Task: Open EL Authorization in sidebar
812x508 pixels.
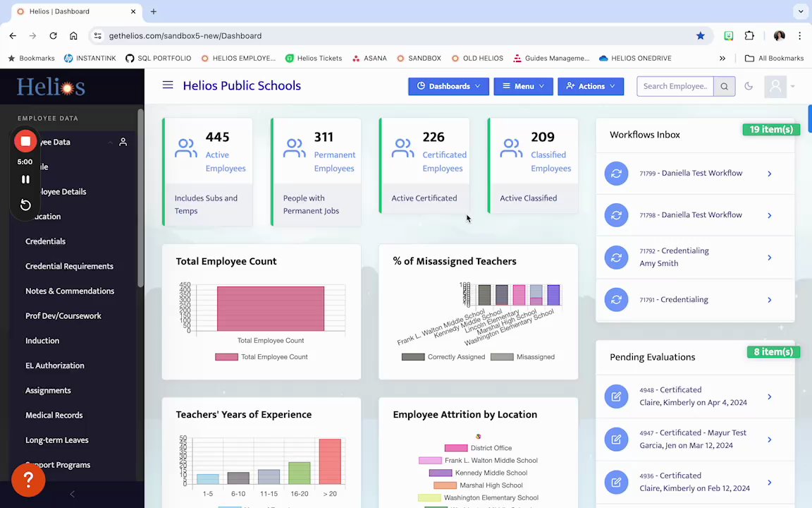Action: click(55, 365)
